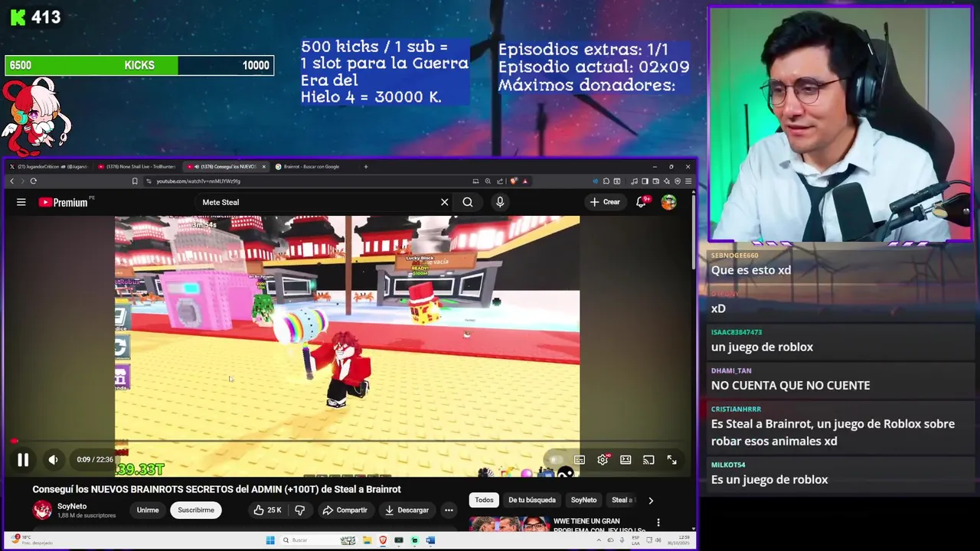This screenshot has width=980, height=551.
Task: Close the active Conseguí los NUEVOS tab
Action: click(264, 166)
